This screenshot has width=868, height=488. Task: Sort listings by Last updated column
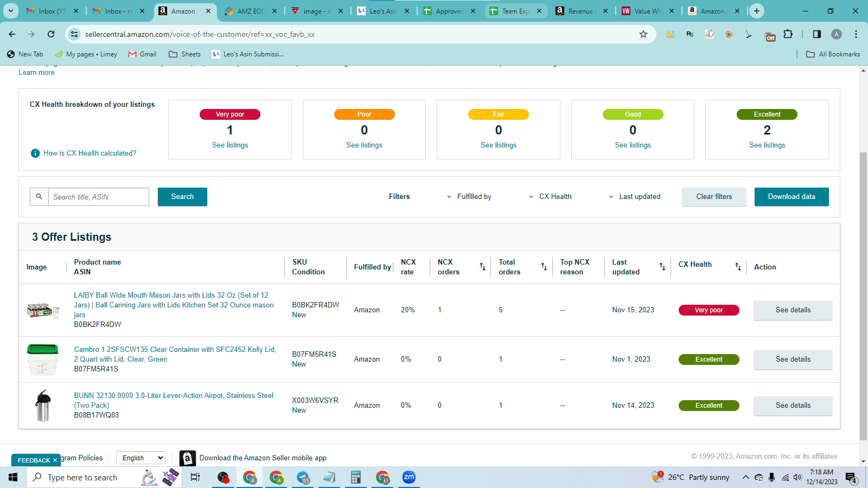tap(662, 267)
